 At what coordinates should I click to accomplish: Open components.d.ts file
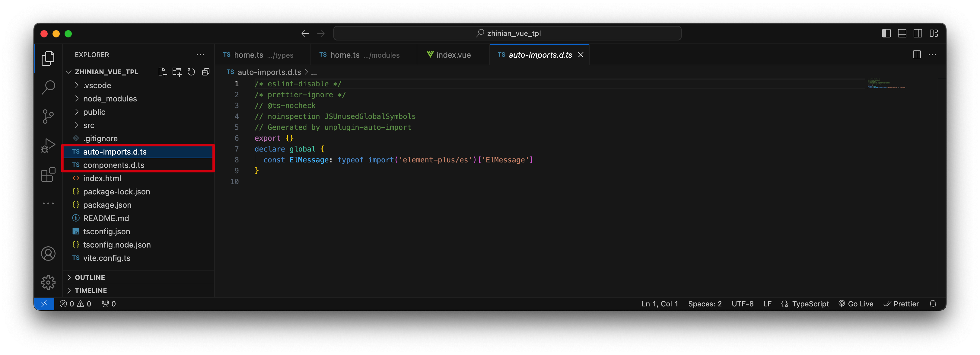click(x=139, y=165)
